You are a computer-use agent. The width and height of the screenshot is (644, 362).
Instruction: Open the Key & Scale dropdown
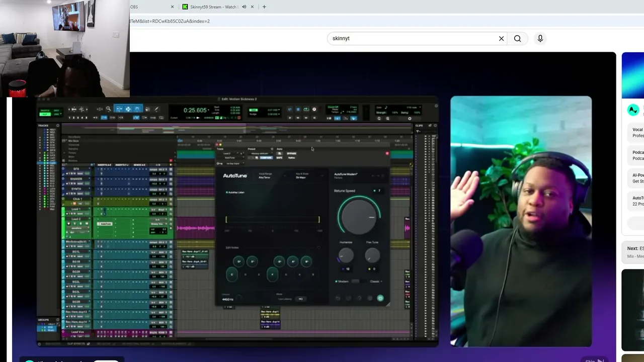[x=308, y=176]
